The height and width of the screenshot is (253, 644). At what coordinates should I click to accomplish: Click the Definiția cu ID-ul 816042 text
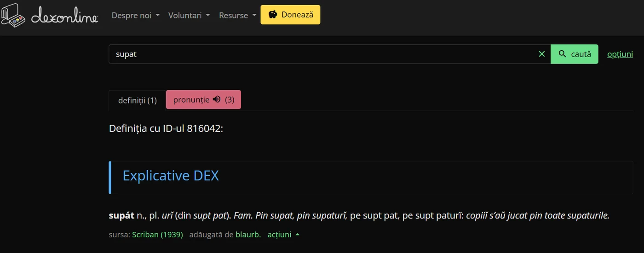pos(166,128)
